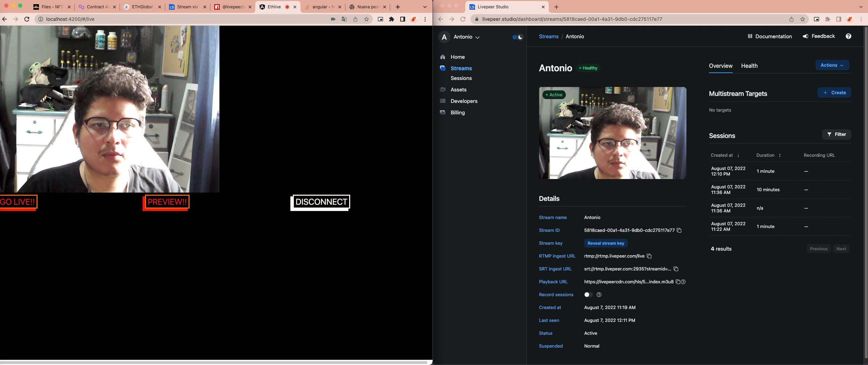Screen dimensions: 868x365
Task: Click the GO LIVE!! button
Action: pos(18,202)
